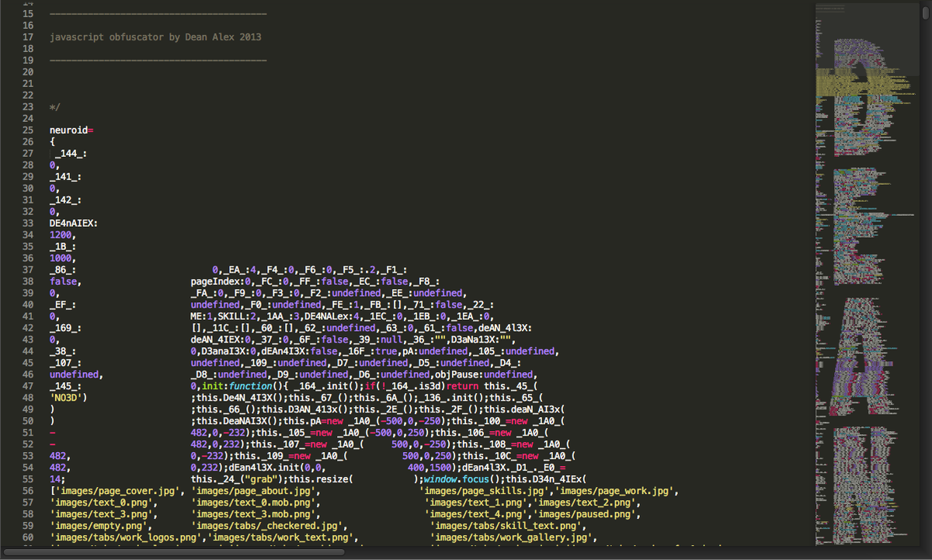Screen dimensions: 932x560
Task: Click the closing comment marker '*/'
Action: pos(54,106)
